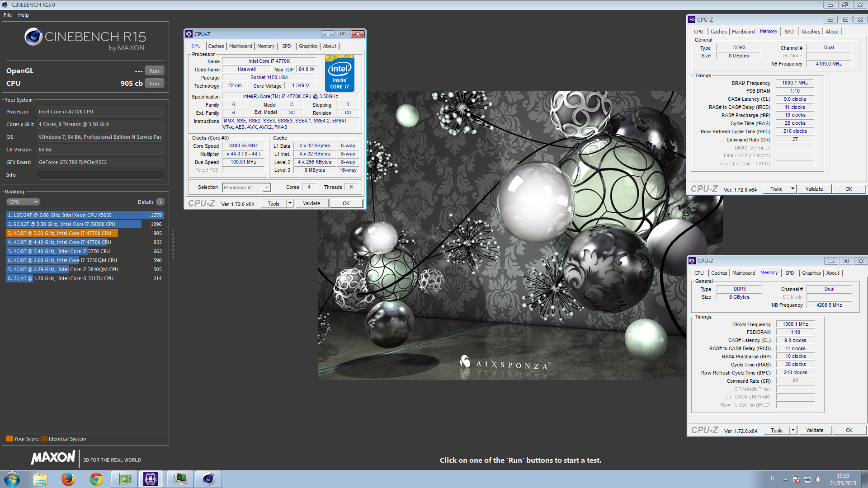Image resolution: width=868 pixels, height=488 pixels.
Task: Select the i7-3840QM ranking entry
Action: pos(85,269)
